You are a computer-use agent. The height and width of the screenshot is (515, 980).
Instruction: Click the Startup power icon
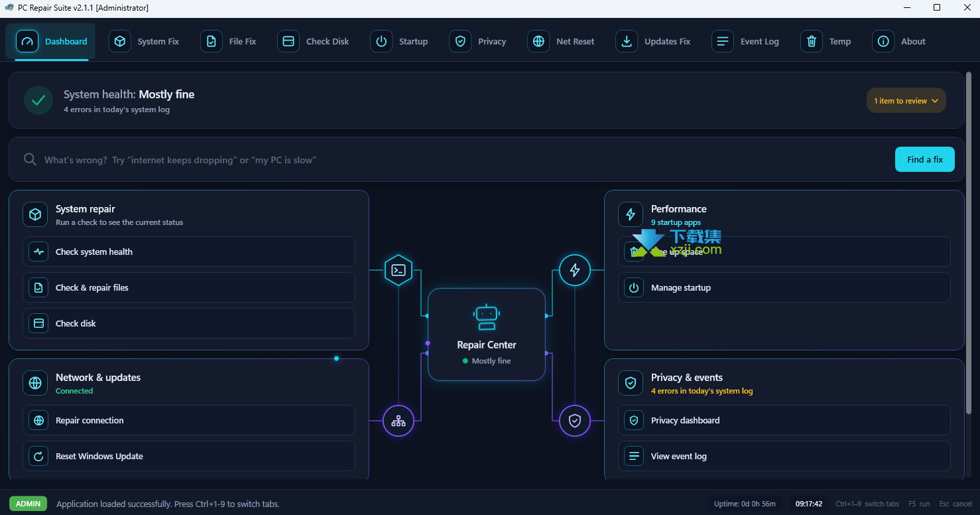point(381,41)
